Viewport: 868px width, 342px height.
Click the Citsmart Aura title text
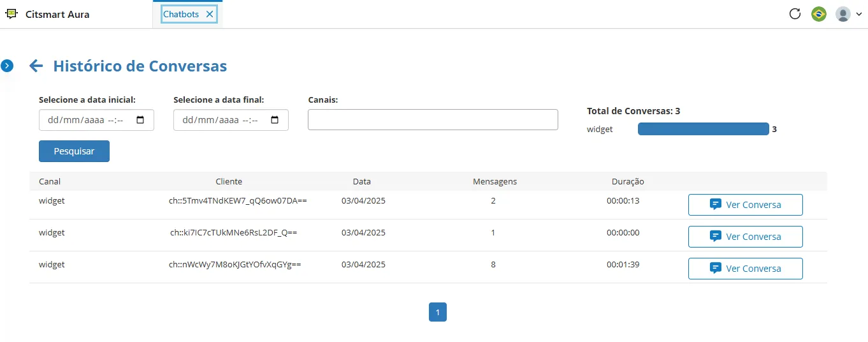click(x=57, y=14)
